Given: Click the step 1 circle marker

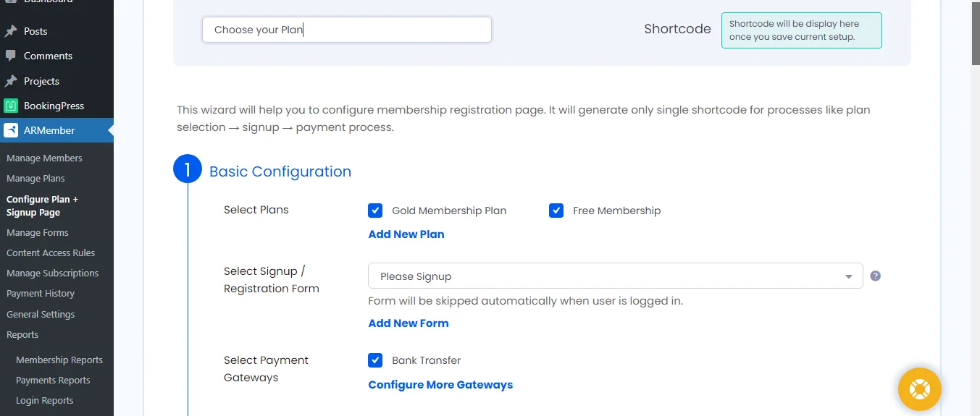Looking at the screenshot, I should point(188,170).
